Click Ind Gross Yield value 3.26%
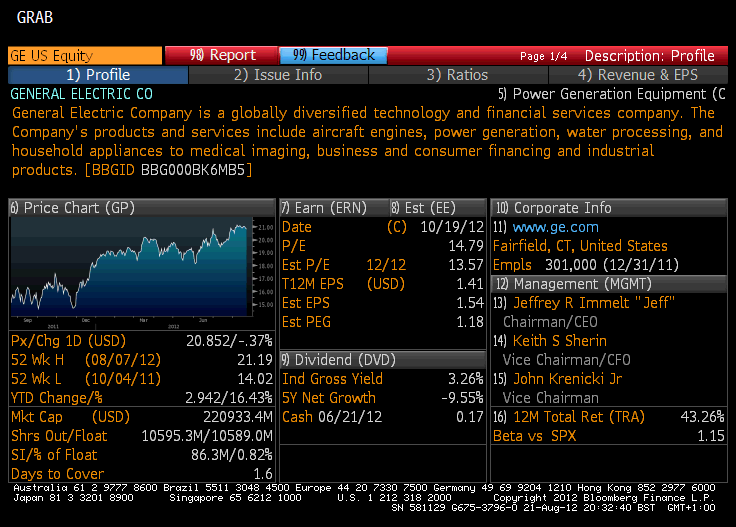 (466, 379)
